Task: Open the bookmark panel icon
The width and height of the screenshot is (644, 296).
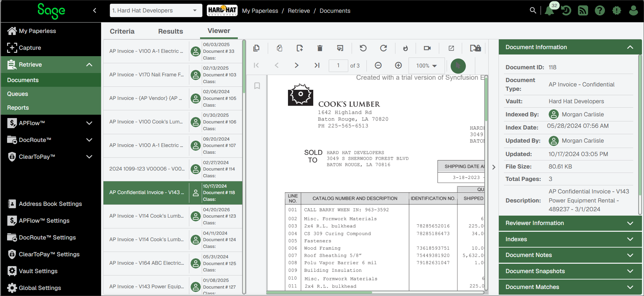Action: [257, 86]
